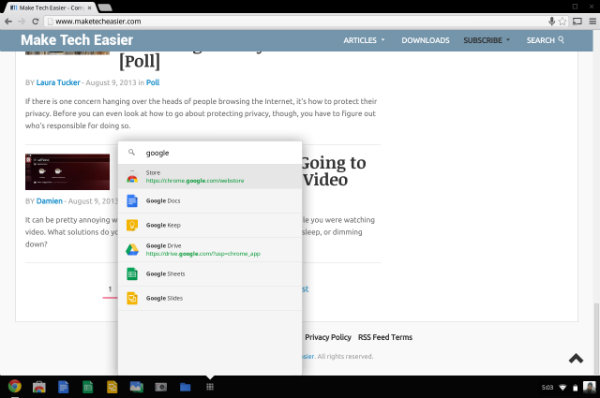Click the voice search microphone icon

click(551, 21)
